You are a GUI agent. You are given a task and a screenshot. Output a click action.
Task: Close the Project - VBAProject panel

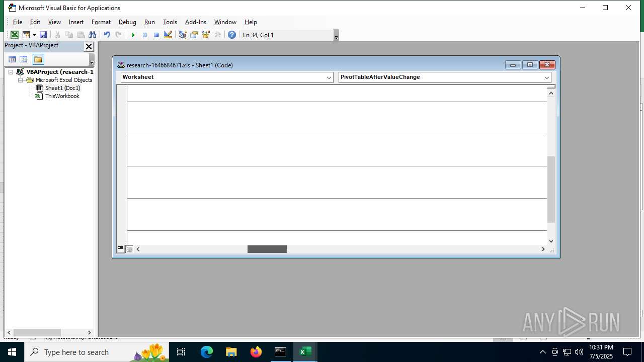tap(89, 46)
